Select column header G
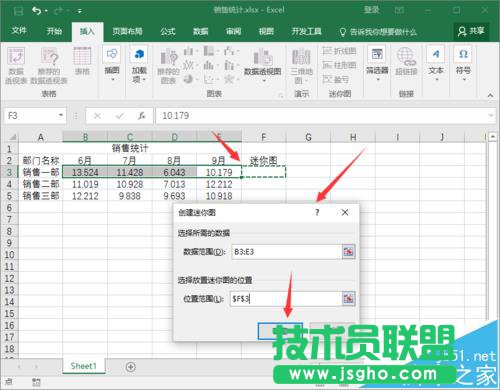The height and width of the screenshot is (390, 500). click(308, 137)
